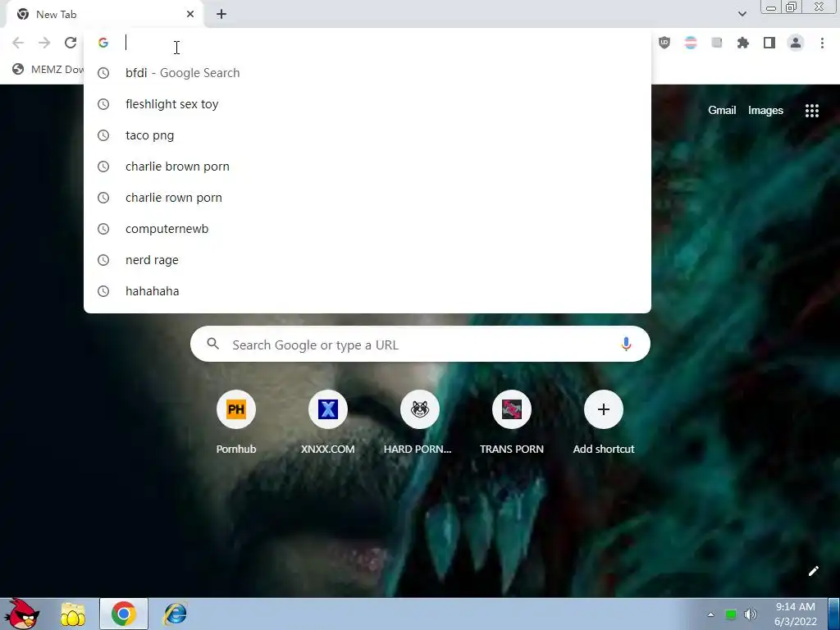Start voice search with the microphone icon

coord(626,344)
